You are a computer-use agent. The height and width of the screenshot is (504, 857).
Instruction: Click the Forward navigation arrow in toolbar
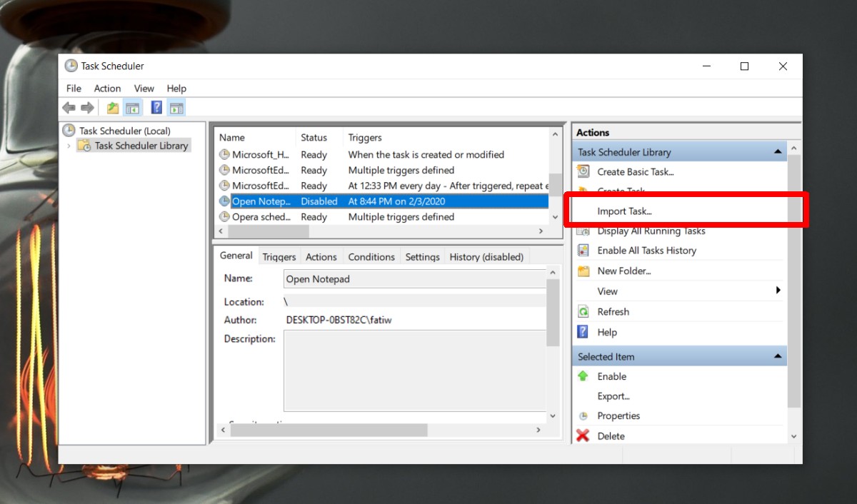click(x=87, y=107)
